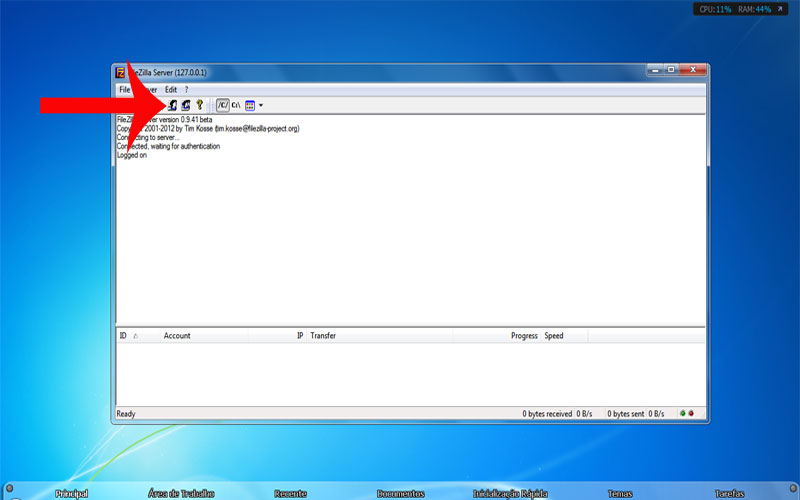Screen dimensions: 800x500
Task: Click the 'waiting for authentication' log line
Action: coord(168,146)
